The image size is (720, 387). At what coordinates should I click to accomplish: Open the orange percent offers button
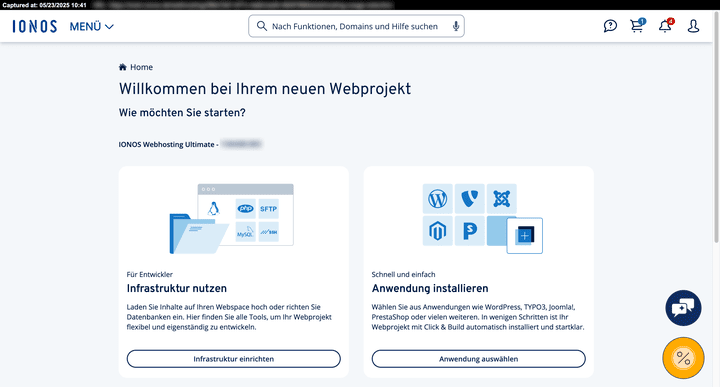click(683, 358)
